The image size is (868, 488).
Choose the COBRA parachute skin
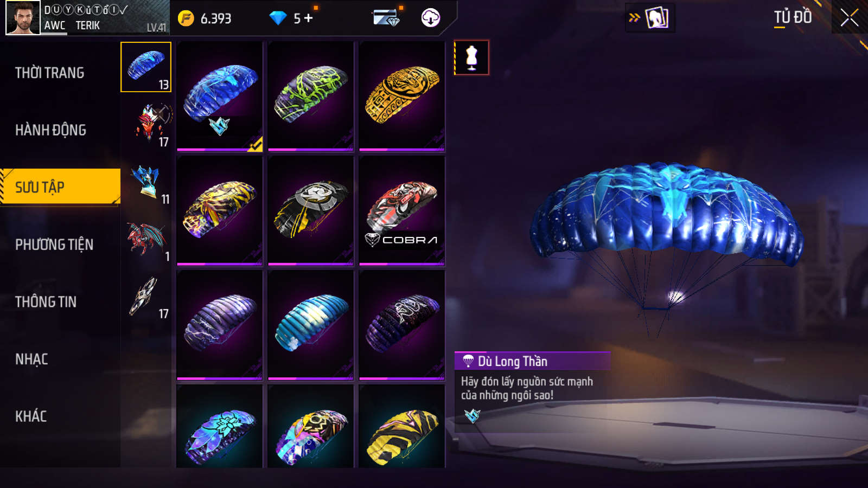[x=402, y=211]
